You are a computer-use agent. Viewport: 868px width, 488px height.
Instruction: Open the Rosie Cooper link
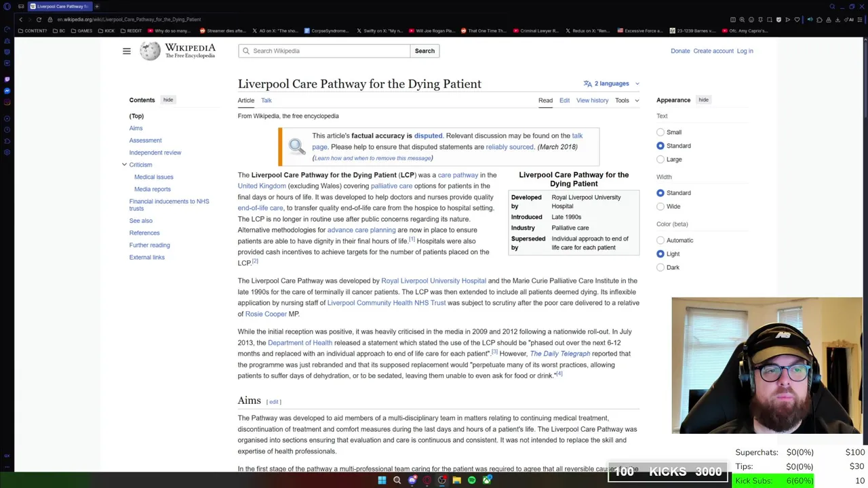coord(266,314)
